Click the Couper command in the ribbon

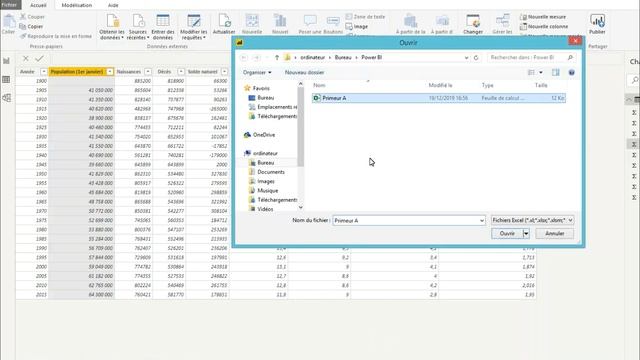click(x=32, y=17)
